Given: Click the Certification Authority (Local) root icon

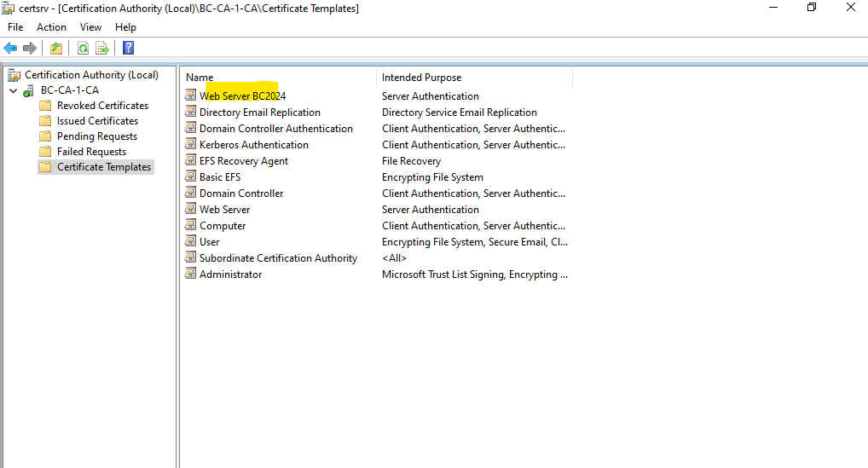Looking at the screenshot, I should point(14,75).
